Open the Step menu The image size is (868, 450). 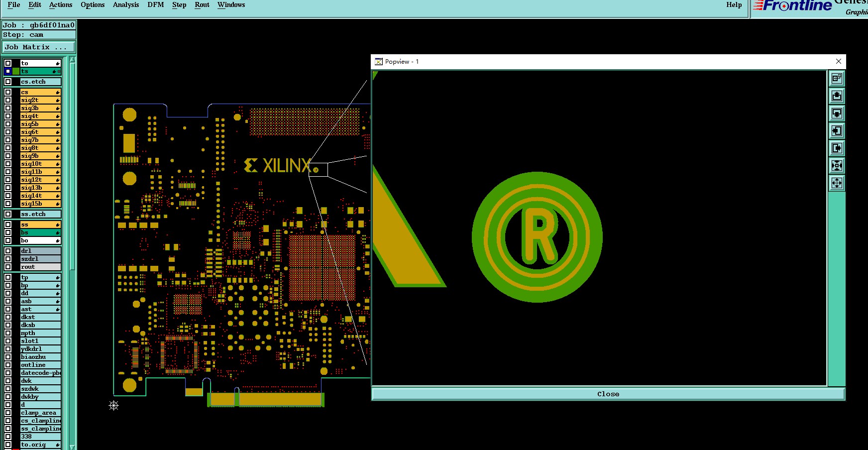[x=179, y=5]
